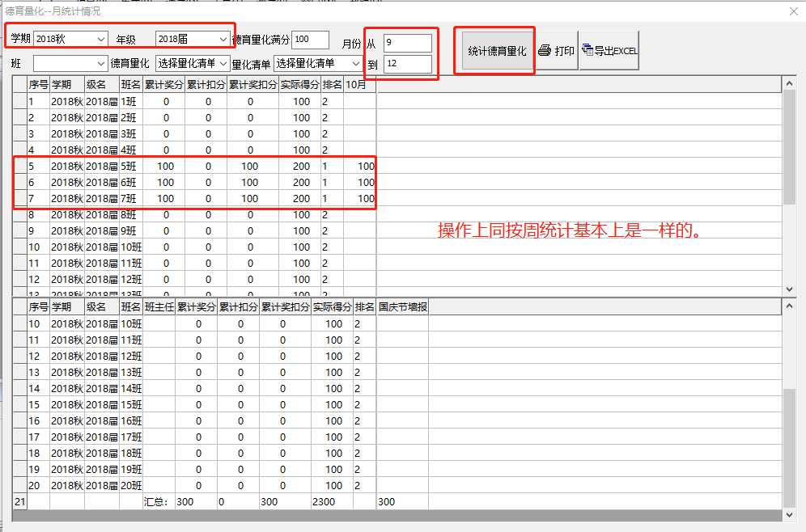Click the 国庆节墙报 column header in bottom table
The height and width of the screenshot is (532, 806).
click(x=402, y=307)
